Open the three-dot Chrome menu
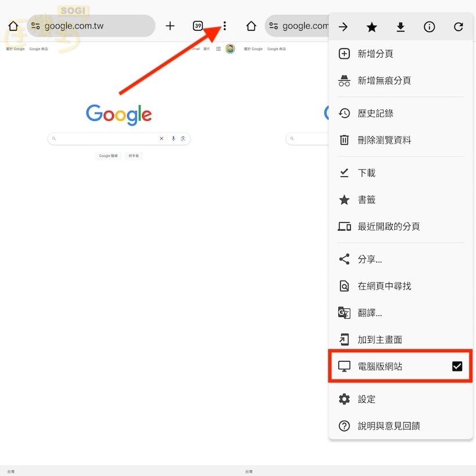476x476 pixels. click(225, 26)
